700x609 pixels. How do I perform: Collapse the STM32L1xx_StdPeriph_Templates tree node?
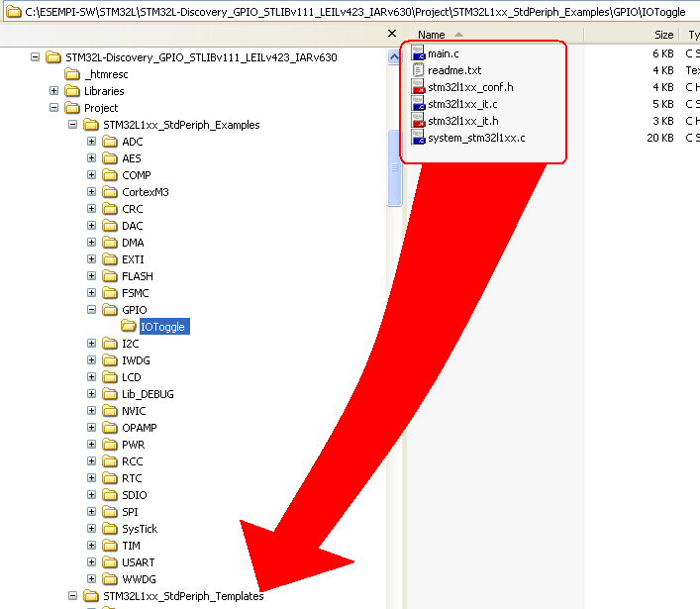pos(72,595)
